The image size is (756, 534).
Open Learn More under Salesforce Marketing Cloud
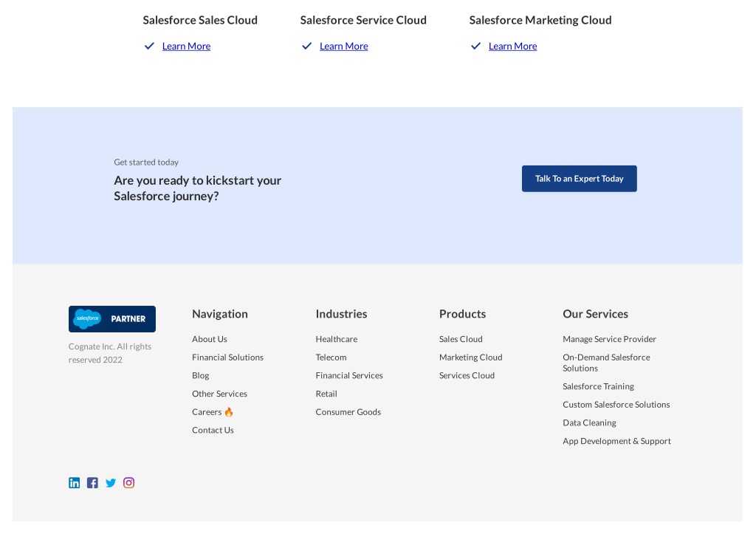[x=512, y=46]
